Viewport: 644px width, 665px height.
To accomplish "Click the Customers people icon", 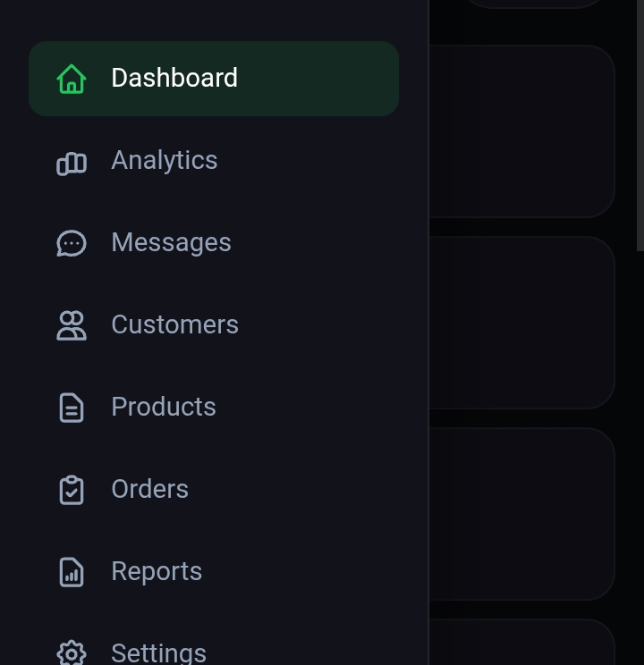I will click(x=72, y=325).
